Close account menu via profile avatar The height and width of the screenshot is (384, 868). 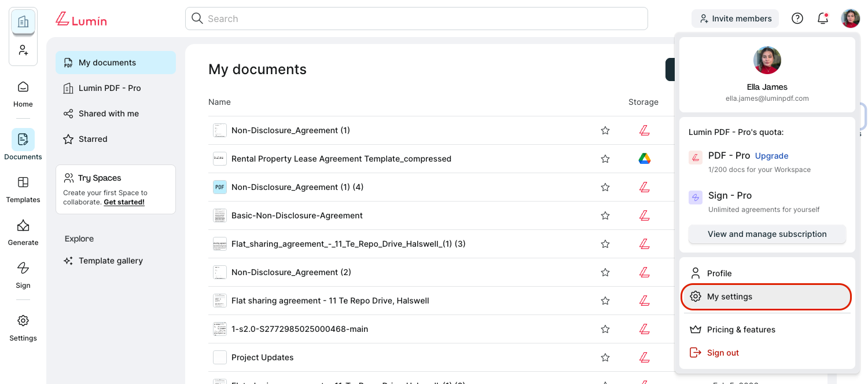coord(850,19)
